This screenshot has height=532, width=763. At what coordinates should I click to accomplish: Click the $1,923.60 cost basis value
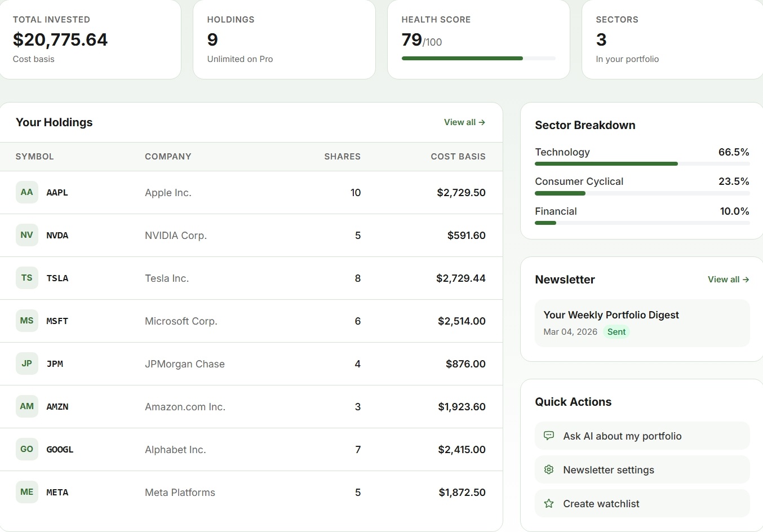pos(462,407)
